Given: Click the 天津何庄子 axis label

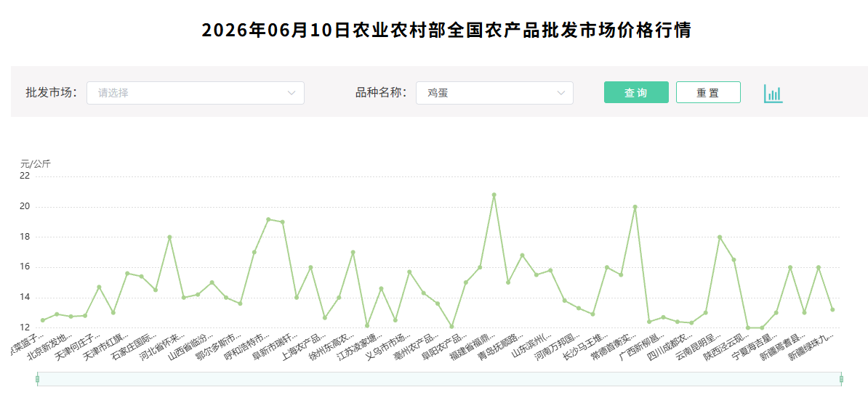Looking at the screenshot, I should [79, 346].
